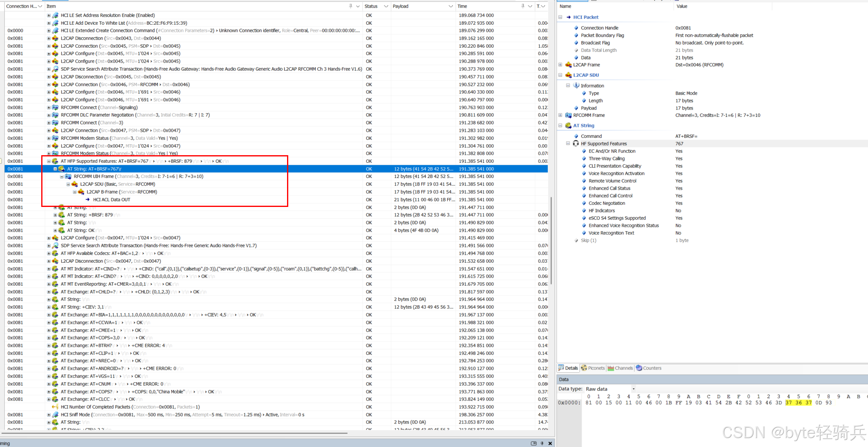Viewport: 868px width, 447px height.
Task: Click the HCI Packet arrow icon
Action: (x=569, y=17)
